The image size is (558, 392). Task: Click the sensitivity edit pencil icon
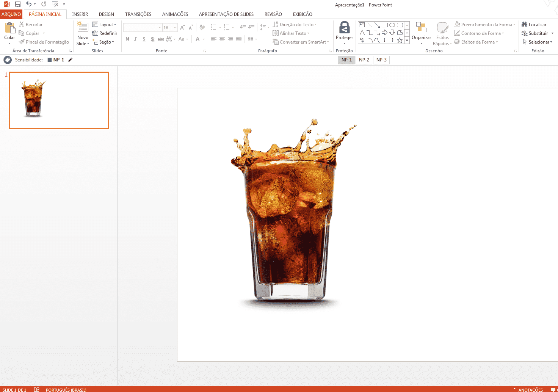(x=70, y=60)
